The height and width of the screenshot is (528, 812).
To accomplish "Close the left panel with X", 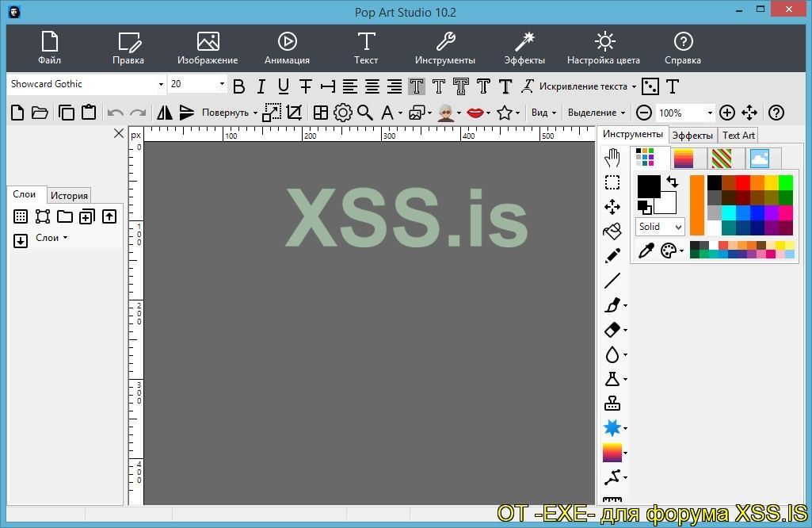I will [119, 134].
